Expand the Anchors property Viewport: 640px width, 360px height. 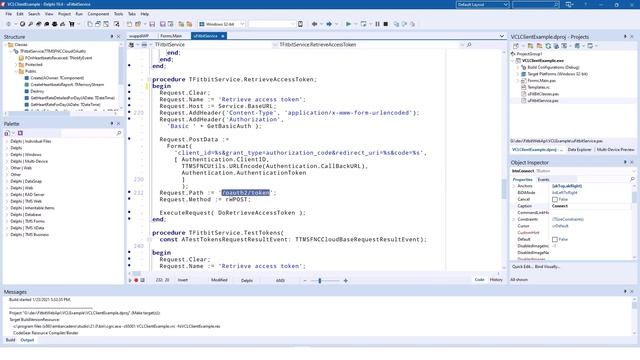(x=514, y=186)
